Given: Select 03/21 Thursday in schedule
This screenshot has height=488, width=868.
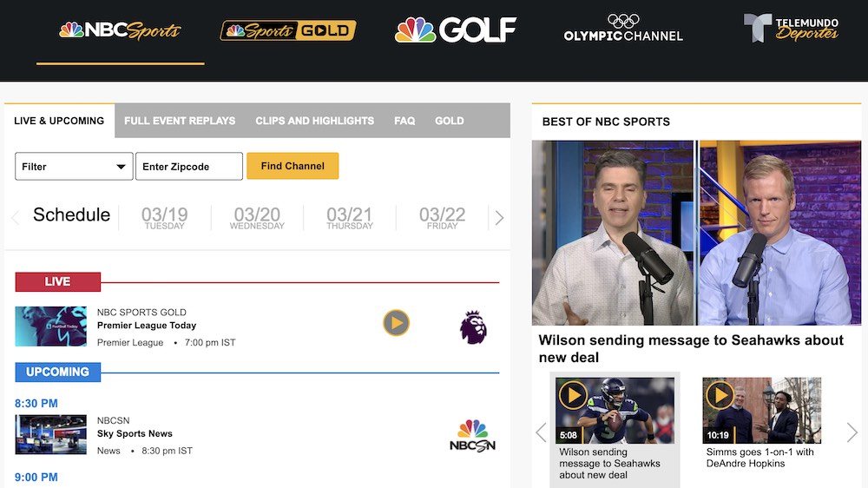Looking at the screenshot, I should tap(349, 218).
